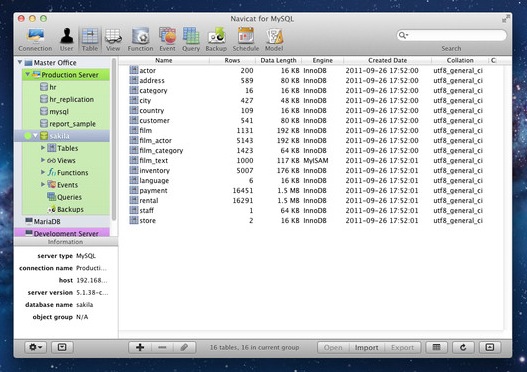Screen dimensions: 527x372
Task: Click the Export button
Action: [x=402, y=347]
